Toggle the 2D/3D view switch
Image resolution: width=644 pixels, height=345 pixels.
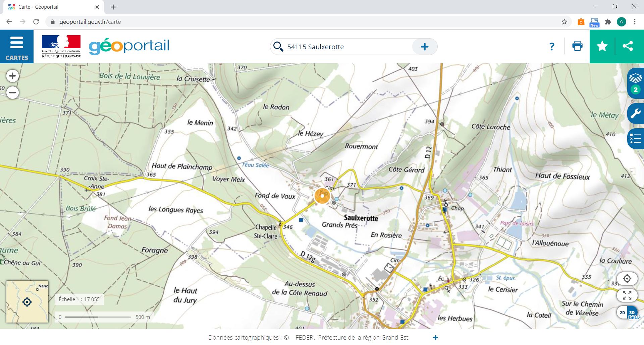tap(627, 313)
